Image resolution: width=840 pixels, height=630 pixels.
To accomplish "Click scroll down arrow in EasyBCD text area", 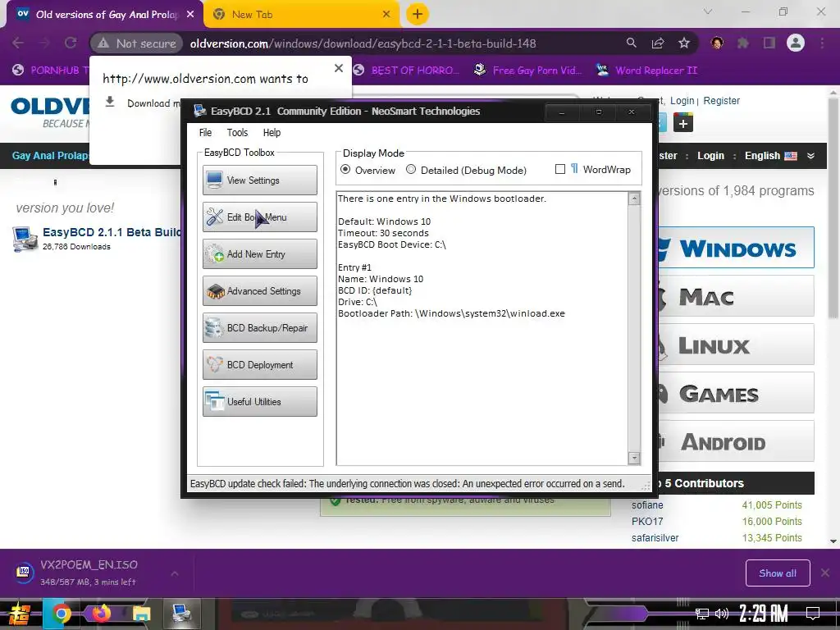I will click(x=634, y=458).
